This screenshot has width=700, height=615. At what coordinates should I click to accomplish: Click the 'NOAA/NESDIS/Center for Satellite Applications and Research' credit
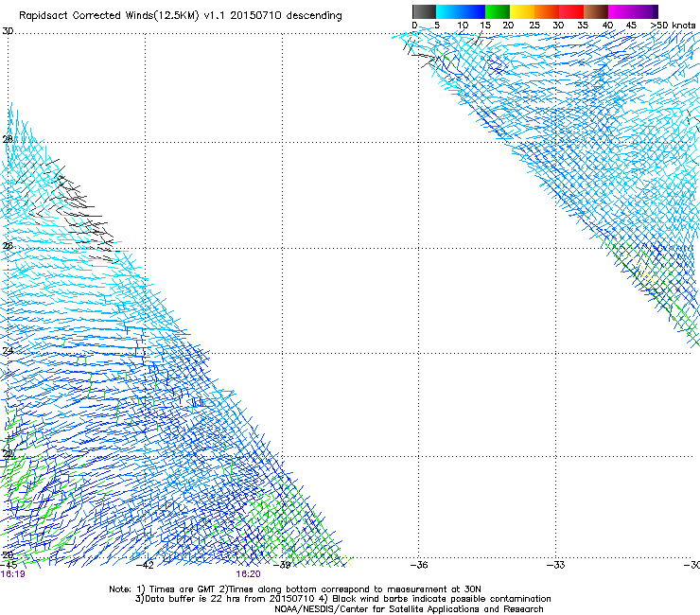409,609
